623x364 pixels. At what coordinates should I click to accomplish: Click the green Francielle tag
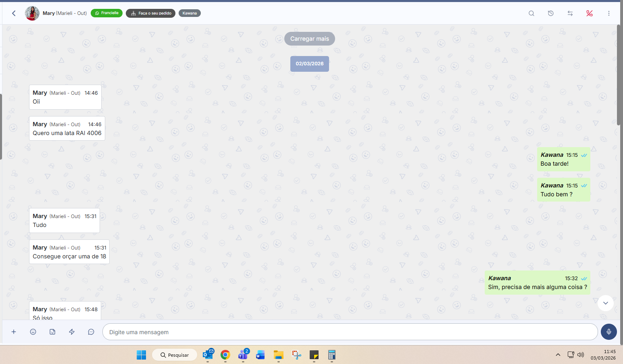107,13
